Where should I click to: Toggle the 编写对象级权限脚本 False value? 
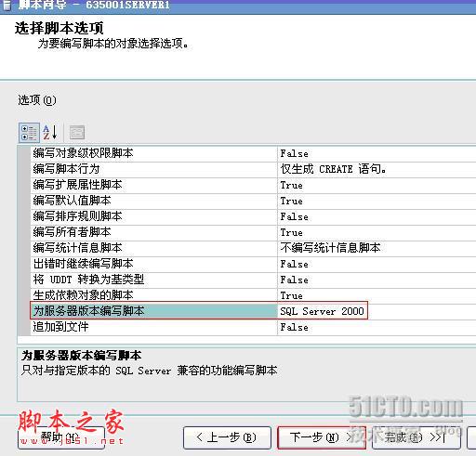pos(377,153)
